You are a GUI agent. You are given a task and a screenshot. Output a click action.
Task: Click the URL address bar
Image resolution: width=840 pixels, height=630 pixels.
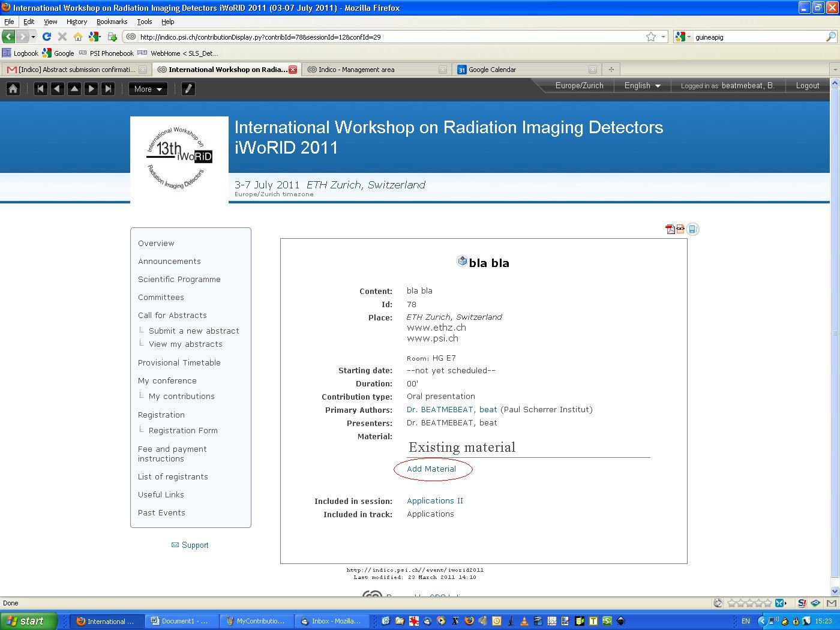[390, 37]
